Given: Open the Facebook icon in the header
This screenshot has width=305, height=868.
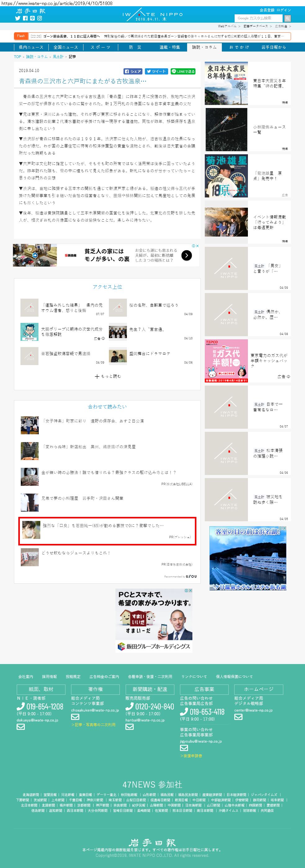Looking at the screenshot, I should [x=25, y=18].
